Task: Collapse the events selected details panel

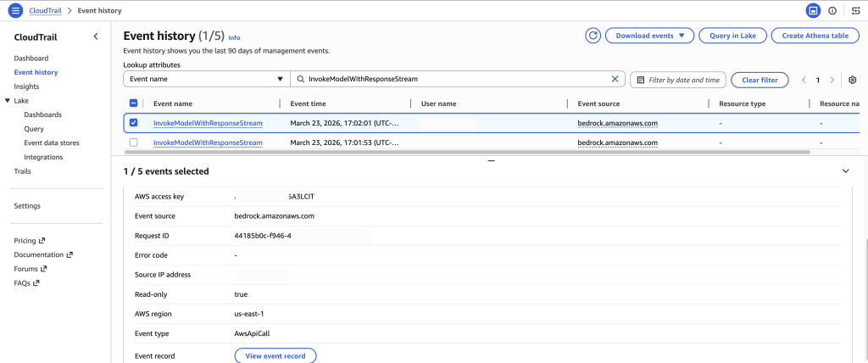Action: (845, 171)
